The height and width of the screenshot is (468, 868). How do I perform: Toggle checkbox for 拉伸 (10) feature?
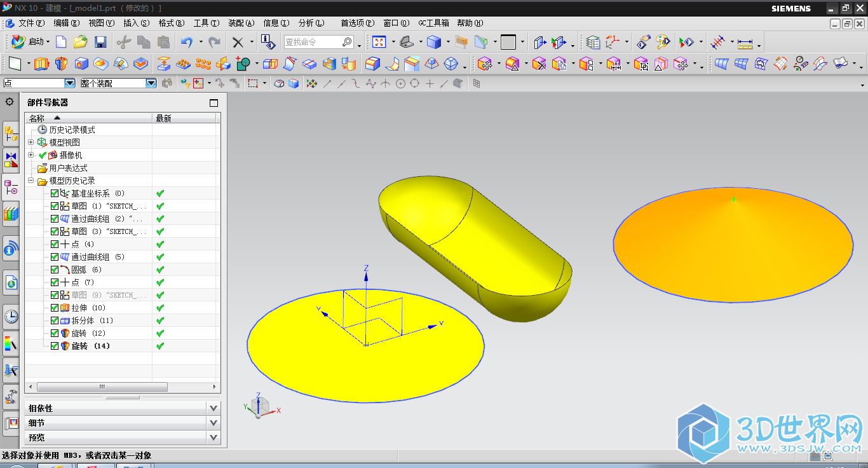[55, 308]
